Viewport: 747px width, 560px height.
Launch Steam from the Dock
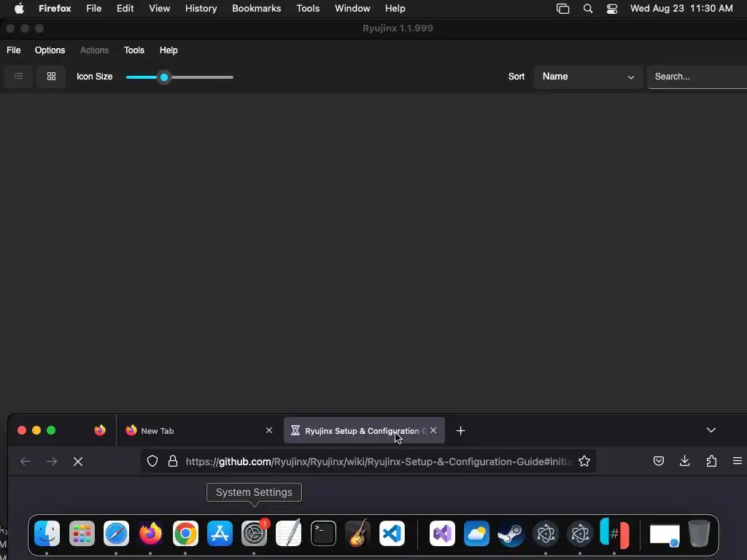511,533
